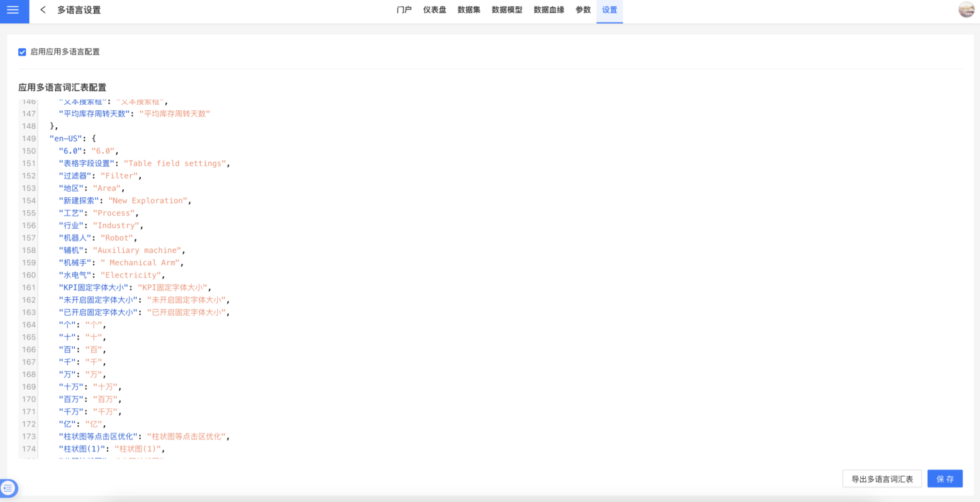Screen dimensions: 980x502
Task: Open the 数据模型 tab
Action: coord(507,10)
